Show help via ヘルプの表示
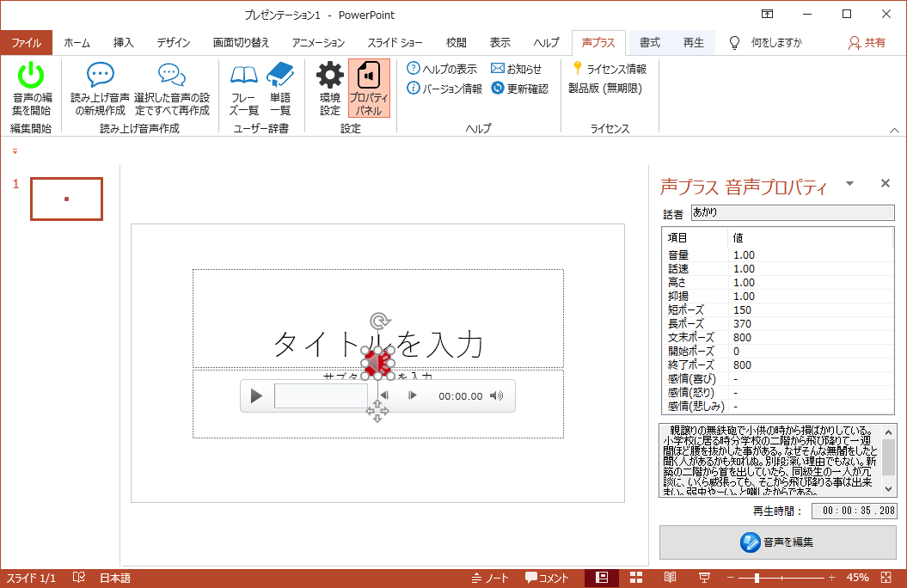907x588 pixels. click(x=442, y=69)
